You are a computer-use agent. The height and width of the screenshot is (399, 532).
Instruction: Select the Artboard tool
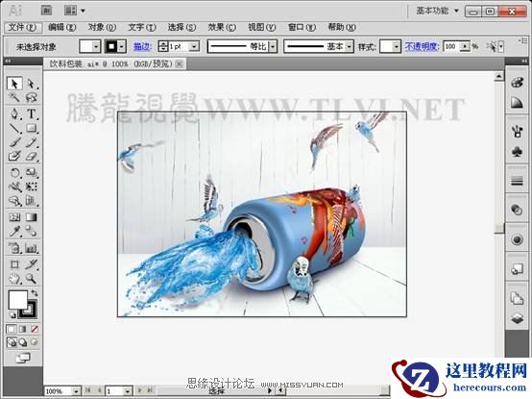14,264
